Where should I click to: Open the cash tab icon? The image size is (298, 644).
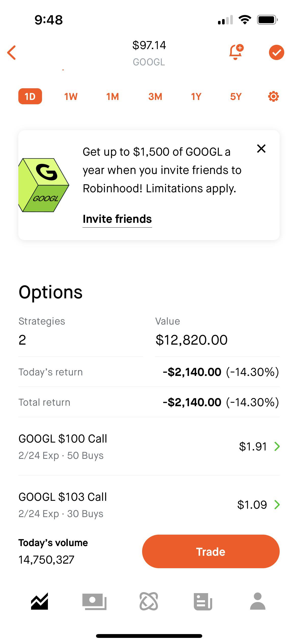94,601
